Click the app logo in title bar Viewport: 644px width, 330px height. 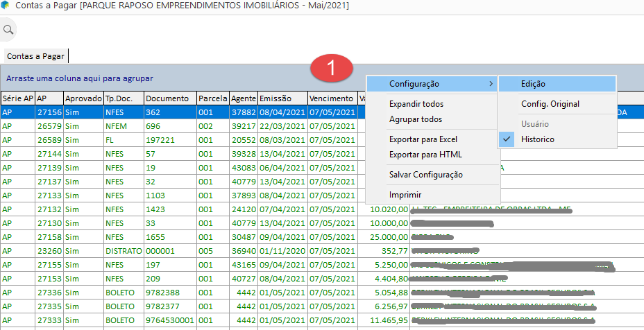point(5,6)
